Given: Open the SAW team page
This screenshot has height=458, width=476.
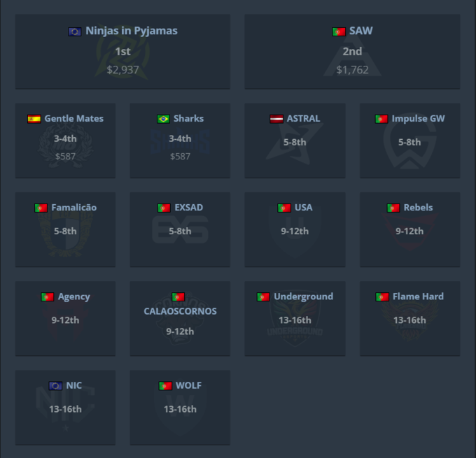Looking at the screenshot, I should pyautogui.click(x=361, y=31).
